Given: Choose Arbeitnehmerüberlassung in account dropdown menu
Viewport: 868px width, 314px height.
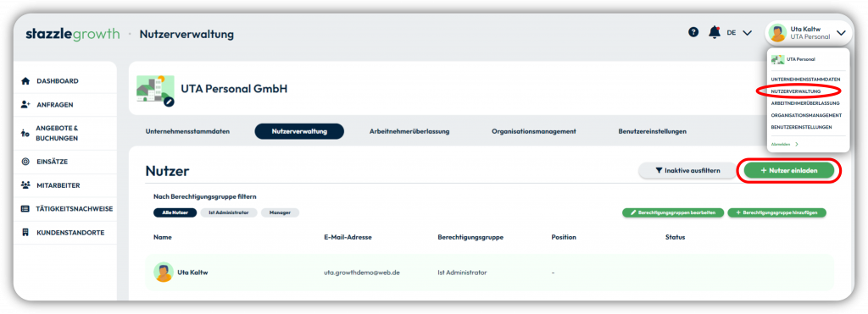Looking at the screenshot, I should pos(805,102).
